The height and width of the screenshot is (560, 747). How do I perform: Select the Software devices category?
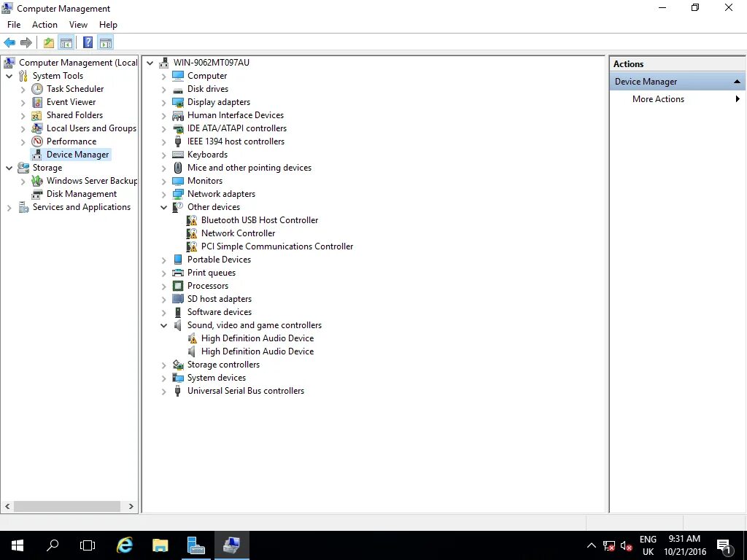(x=219, y=312)
